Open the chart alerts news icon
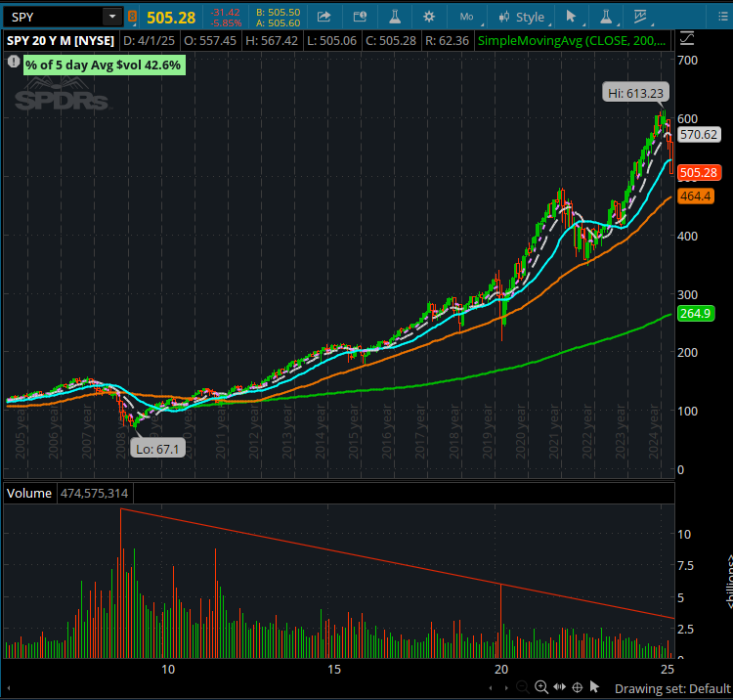This screenshot has height=700, width=733. click(x=360, y=17)
